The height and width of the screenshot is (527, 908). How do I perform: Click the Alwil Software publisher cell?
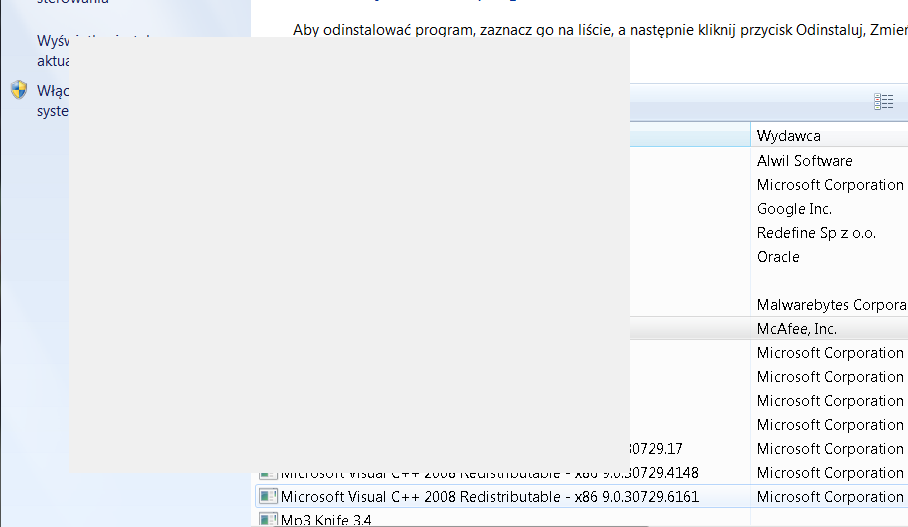[804, 161]
